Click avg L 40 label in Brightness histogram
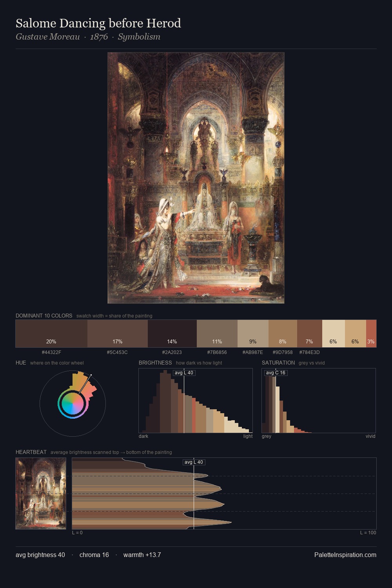This screenshot has height=588, width=392. [184, 373]
